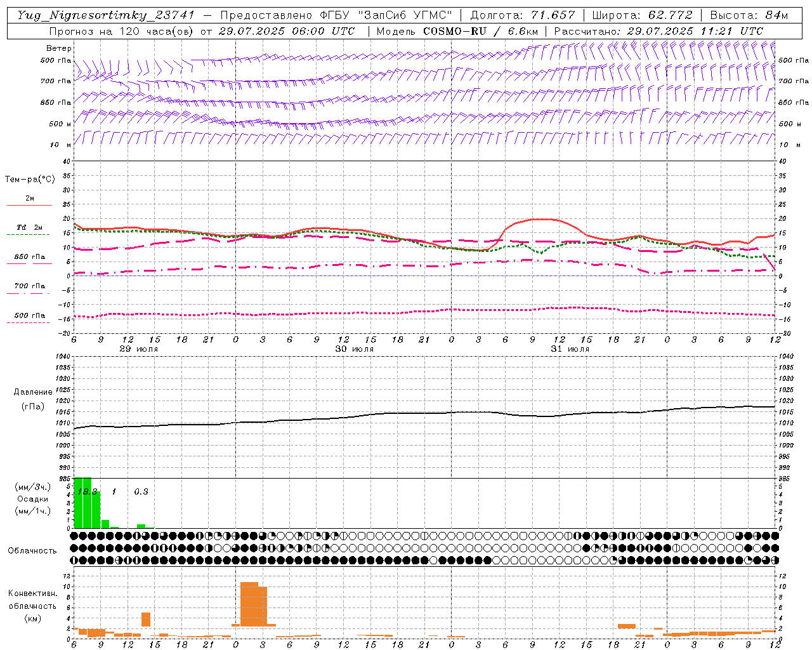Click the (км) unit label
The width and height of the screenshot is (812, 650).
(x=33, y=618)
